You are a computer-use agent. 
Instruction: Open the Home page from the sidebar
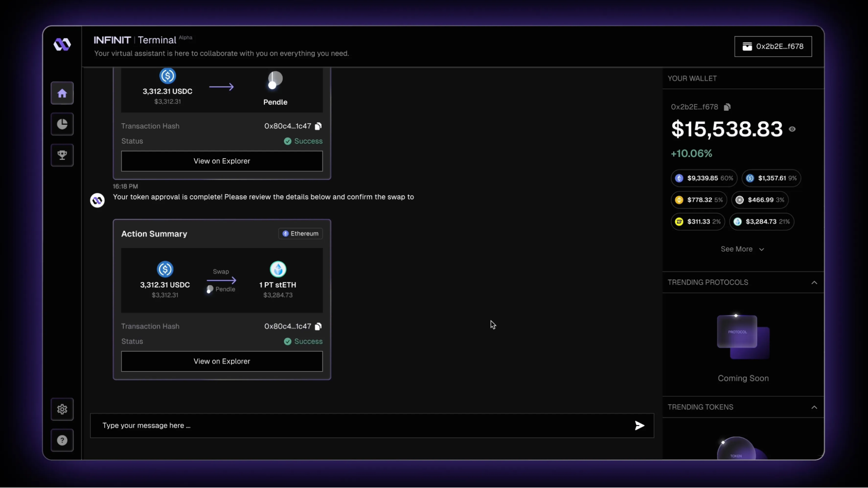[62, 93]
